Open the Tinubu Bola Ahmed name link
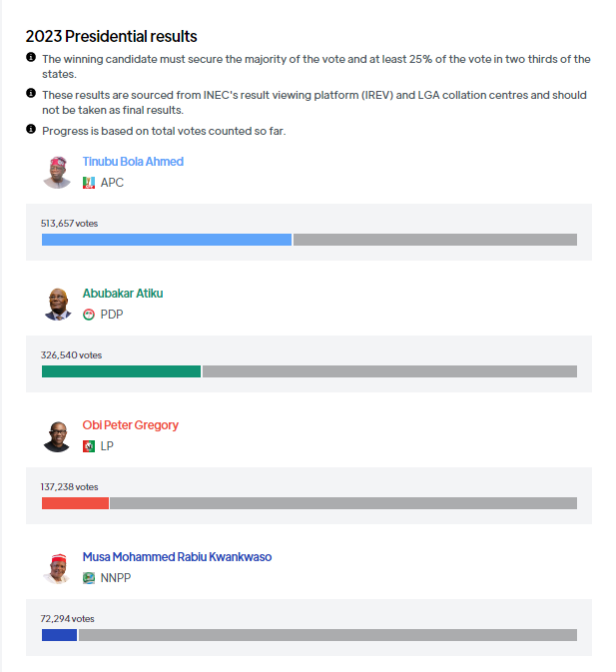616x672 pixels. coord(133,162)
